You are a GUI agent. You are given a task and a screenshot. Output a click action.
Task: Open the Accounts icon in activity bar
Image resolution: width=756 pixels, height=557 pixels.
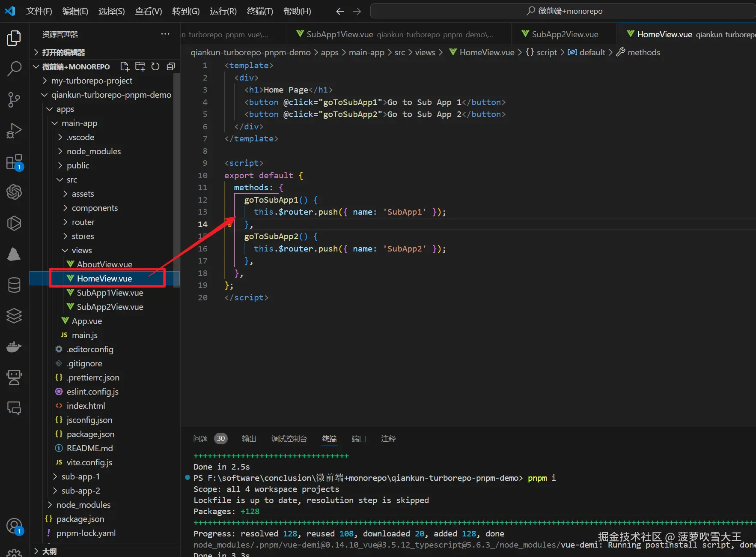click(x=14, y=526)
